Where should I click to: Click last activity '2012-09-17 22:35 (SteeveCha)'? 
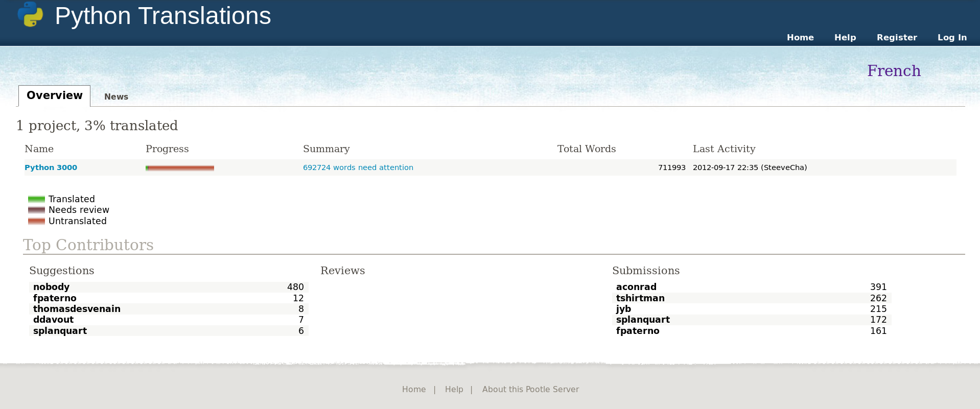coord(750,167)
